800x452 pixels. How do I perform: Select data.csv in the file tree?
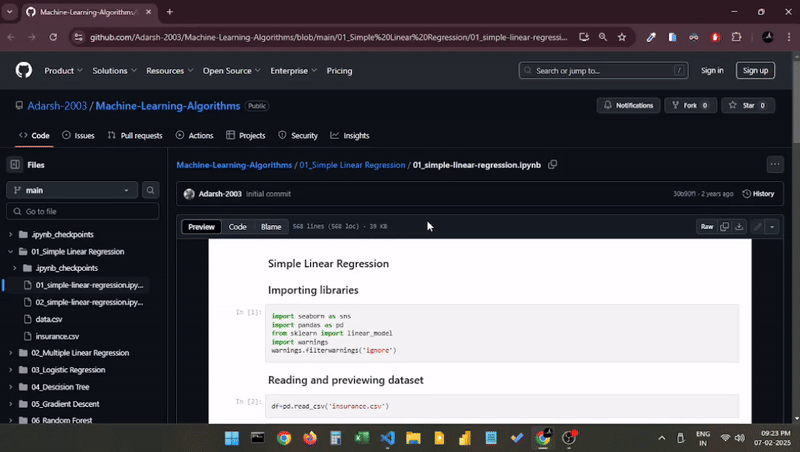coord(49,319)
